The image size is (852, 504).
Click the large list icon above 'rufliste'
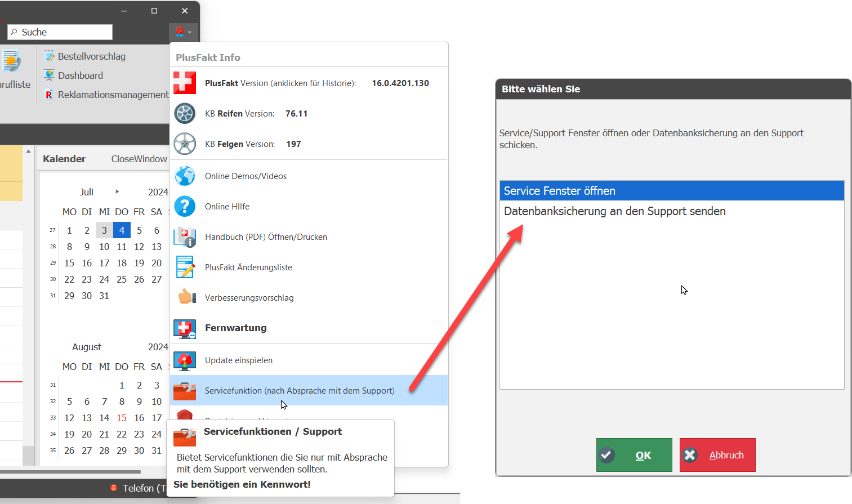11,61
